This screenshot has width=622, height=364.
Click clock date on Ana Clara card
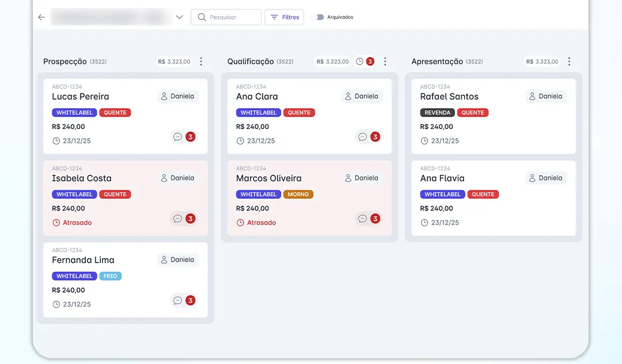[x=256, y=141]
